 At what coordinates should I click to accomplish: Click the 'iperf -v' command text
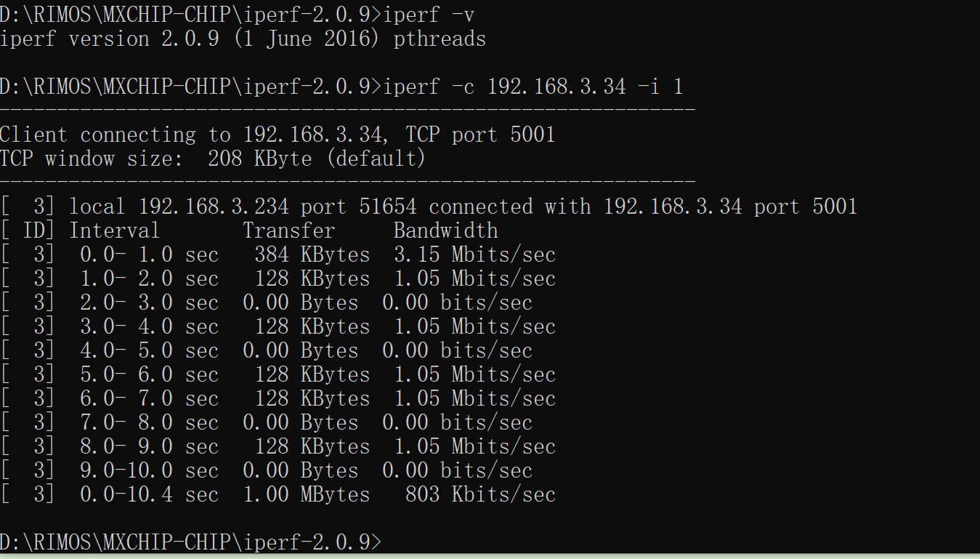(429, 14)
